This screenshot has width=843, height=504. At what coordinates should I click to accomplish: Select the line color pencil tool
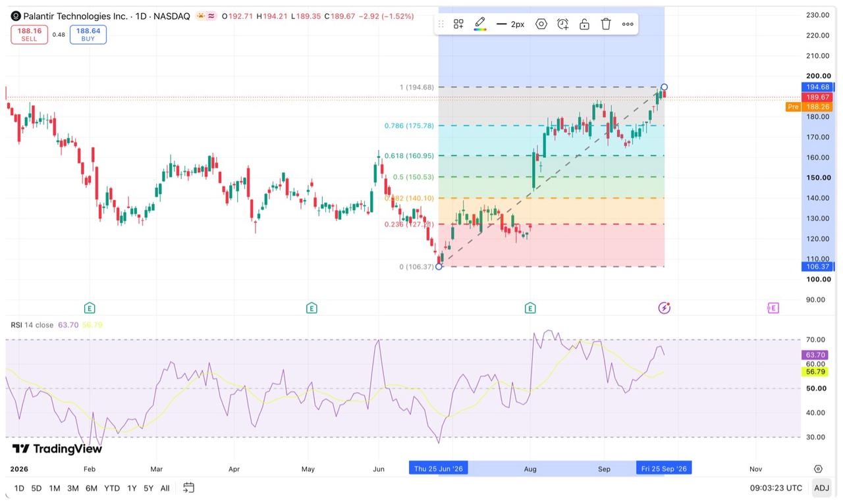480,24
